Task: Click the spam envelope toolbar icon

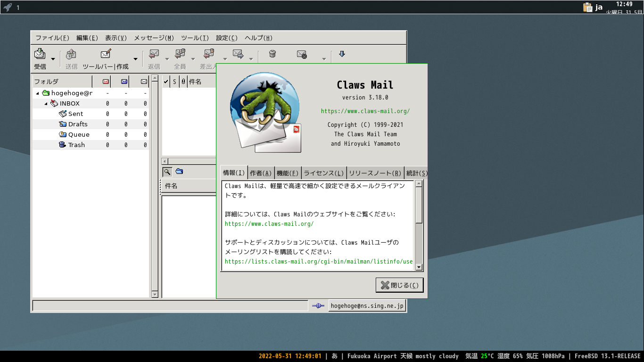Action: (x=302, y=54)
